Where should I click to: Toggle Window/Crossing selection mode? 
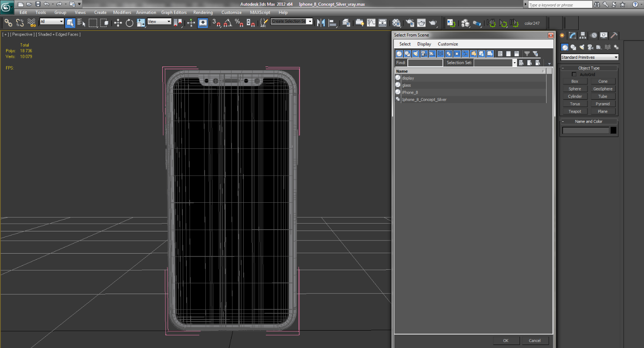point(104,23)
